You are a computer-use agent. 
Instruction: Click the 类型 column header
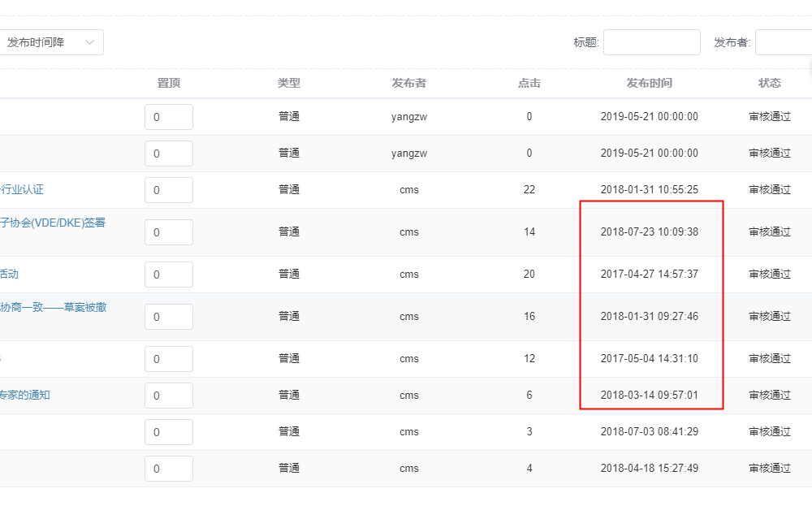289,83
